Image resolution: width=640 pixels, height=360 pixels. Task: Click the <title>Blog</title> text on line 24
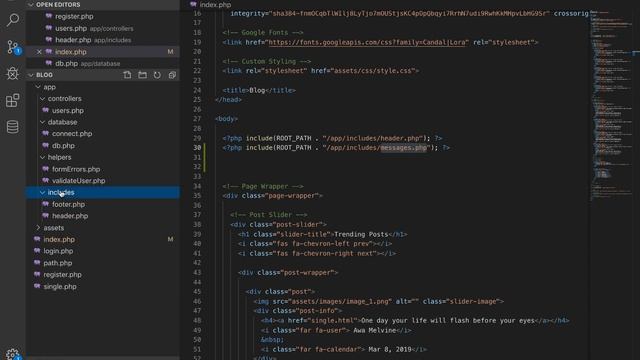point(259,90)
